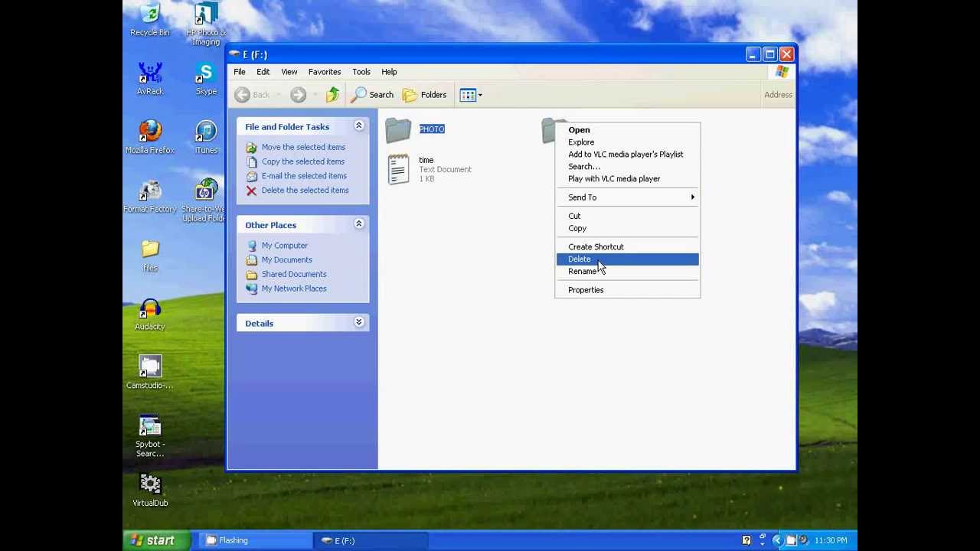Select the time text document
Viewport: 980px width, 551px height.
pyautogui.click(x=428, y=169)
